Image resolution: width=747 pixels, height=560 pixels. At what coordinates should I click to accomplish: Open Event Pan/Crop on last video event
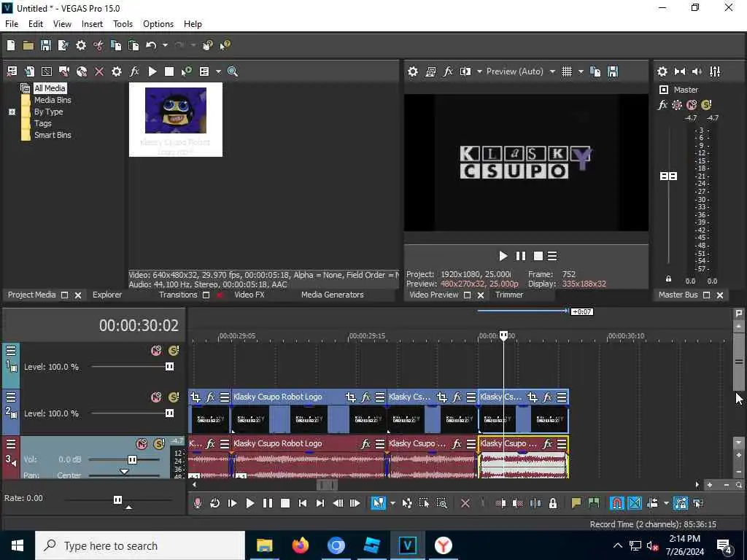(532, 397)
